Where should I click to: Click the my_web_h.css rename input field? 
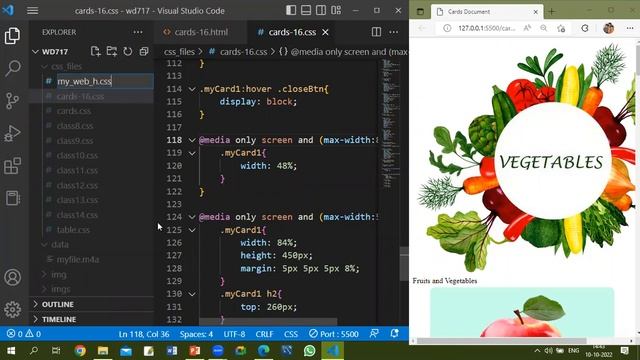pyautogui.click(x=104, y=81)
